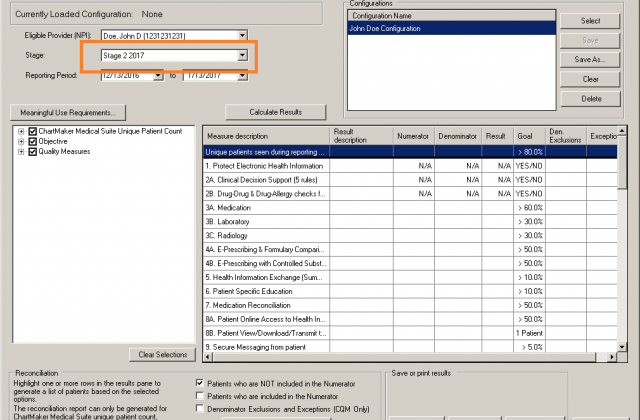Screen dimensions: 640x420
Task: Open the Eligible Provider (NPI) dropdown
Action: coord(243,35)
